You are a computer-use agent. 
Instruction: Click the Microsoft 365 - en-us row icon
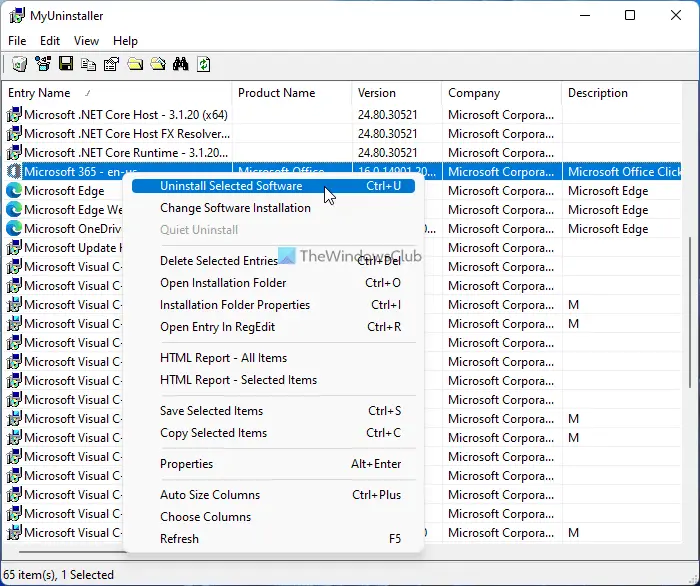(14, 172)
